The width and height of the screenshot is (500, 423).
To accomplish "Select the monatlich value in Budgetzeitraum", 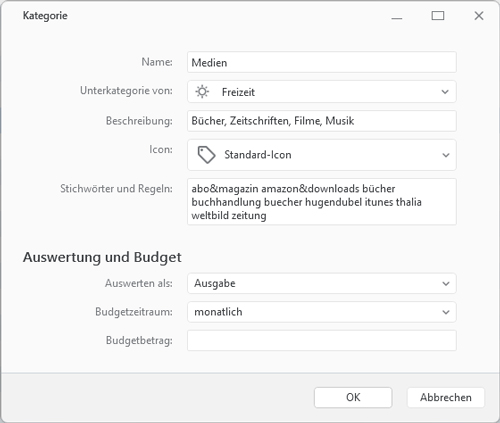I will tap(218, 312).
